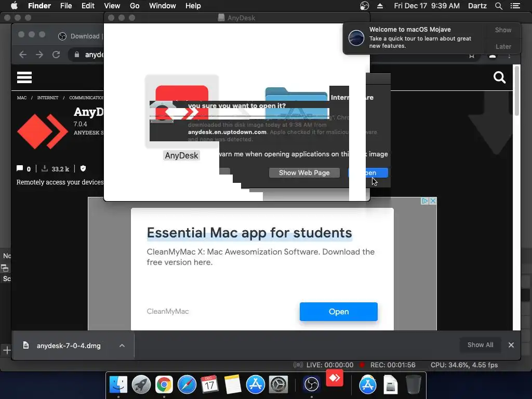Open Finder from the Dock
This screenshot has width=532, height=399.
(118, 385)
